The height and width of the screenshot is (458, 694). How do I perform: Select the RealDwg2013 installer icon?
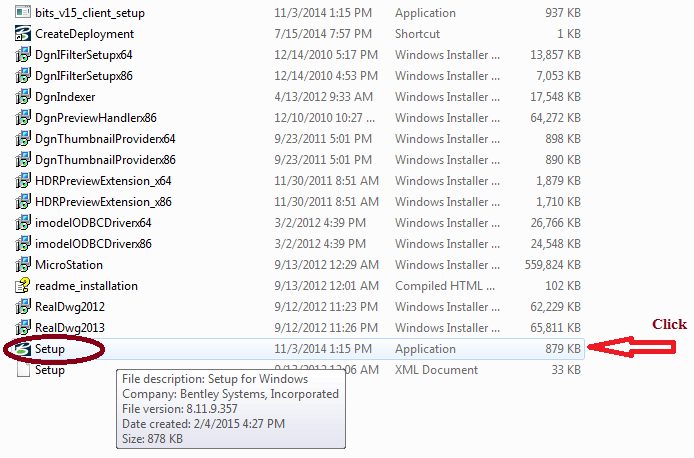pos(23,328)
